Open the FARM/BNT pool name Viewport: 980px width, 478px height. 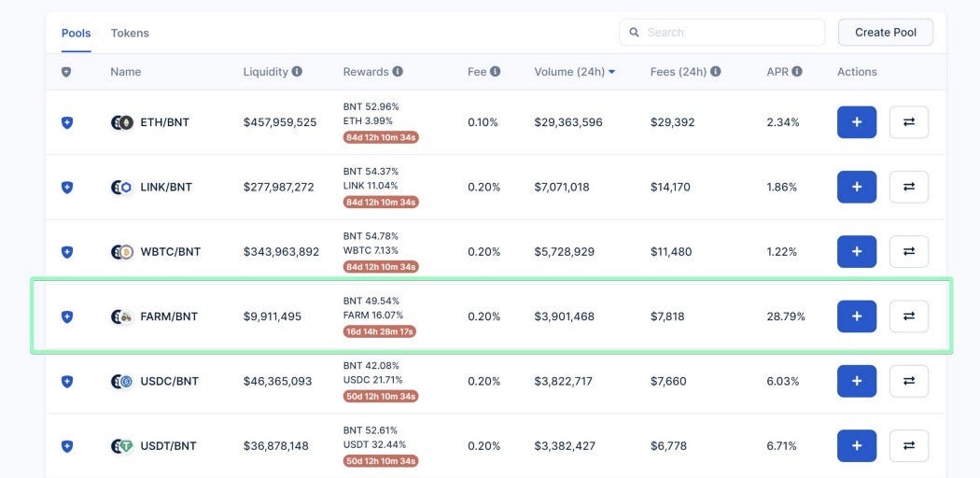pyautogui.click(x=169, y=316)
